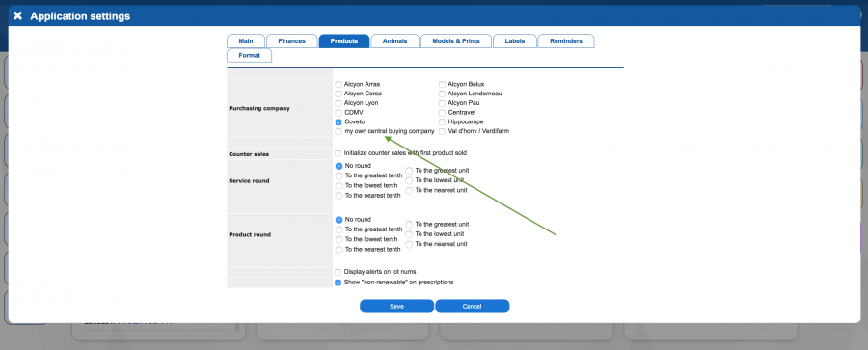Tick the Alcyon Lyon checkbox
868x350 pixels.
pyautogui.click(x=339, y=103)
